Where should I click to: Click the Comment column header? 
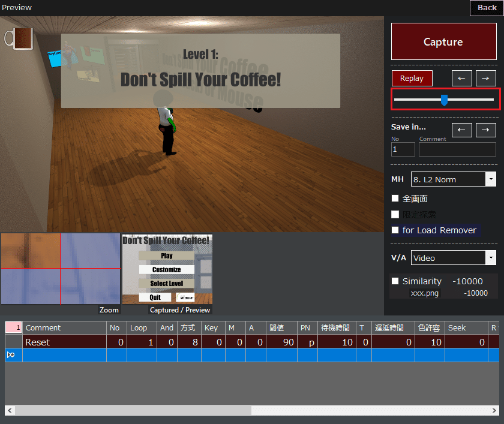[x=64, y=327]
